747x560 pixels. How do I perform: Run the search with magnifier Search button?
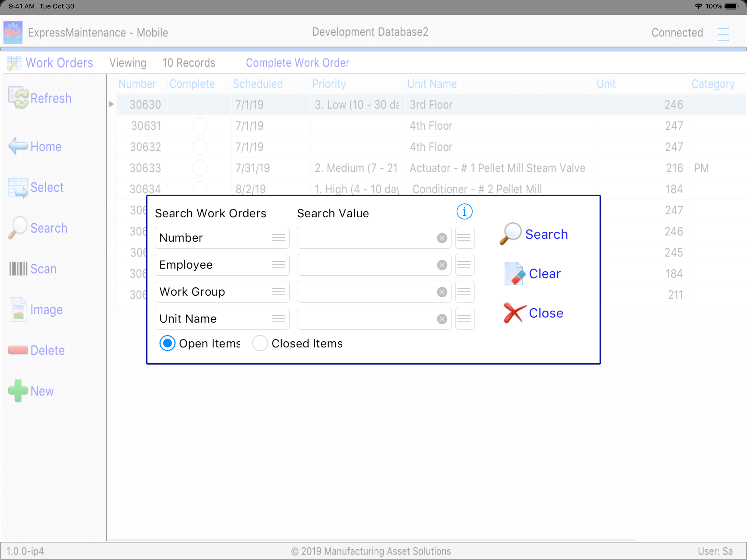tap(533, 234)
